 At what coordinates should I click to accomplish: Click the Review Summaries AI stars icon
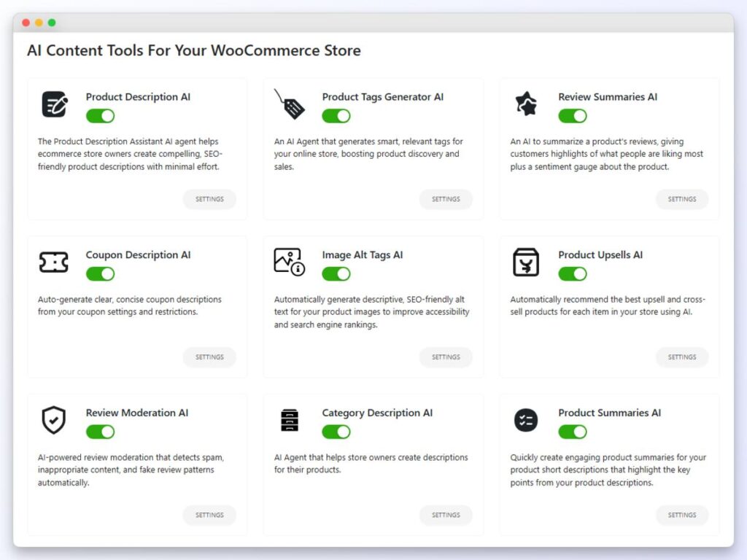(x=526, y=104)
